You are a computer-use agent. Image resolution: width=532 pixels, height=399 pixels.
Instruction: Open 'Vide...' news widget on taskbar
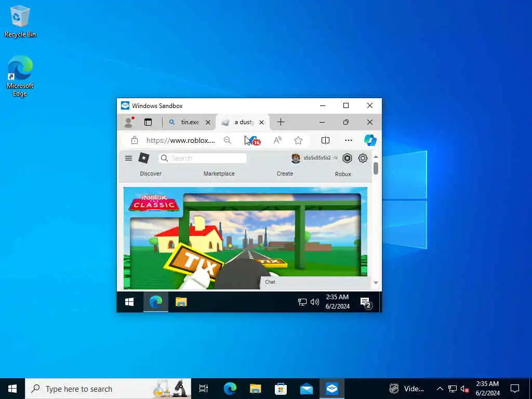pyautogui.click(x=406, y=389)
